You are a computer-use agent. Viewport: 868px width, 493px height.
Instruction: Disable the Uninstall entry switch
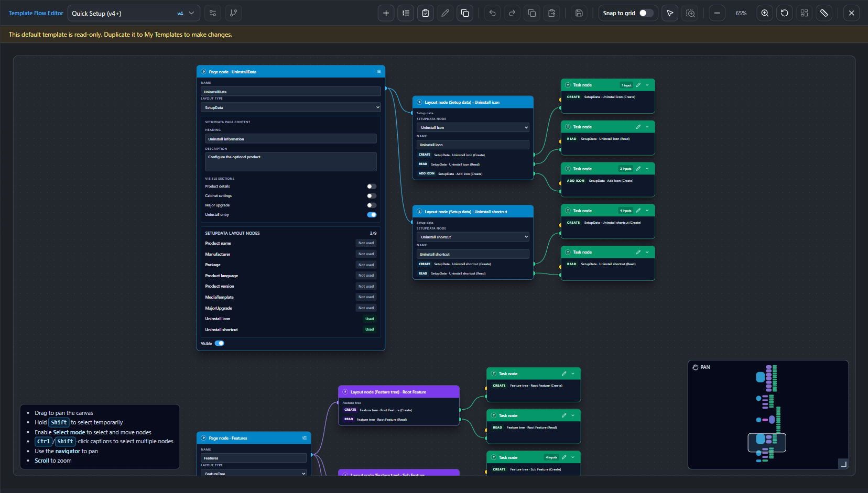point(372,215)
